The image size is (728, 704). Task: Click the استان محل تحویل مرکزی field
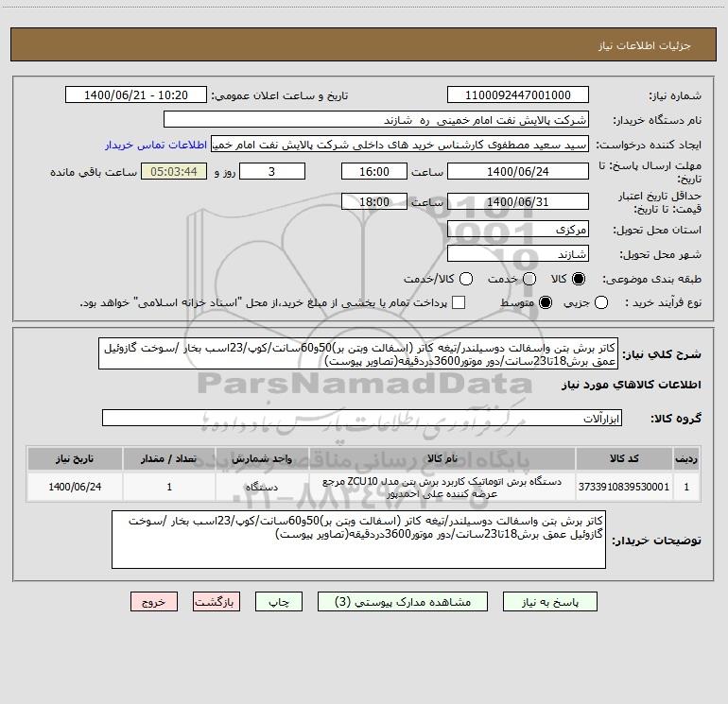[x=518, y=230]
